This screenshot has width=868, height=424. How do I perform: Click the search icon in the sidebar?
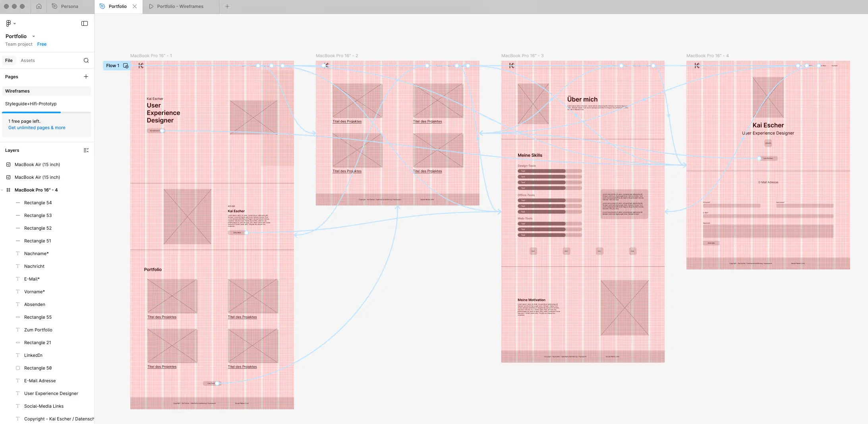coord(86,60)
